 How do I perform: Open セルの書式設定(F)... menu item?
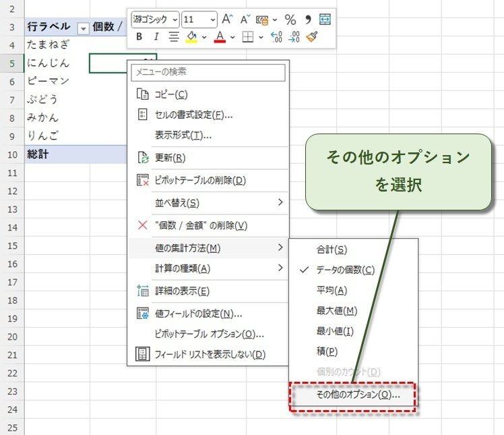tap(208, 115)
